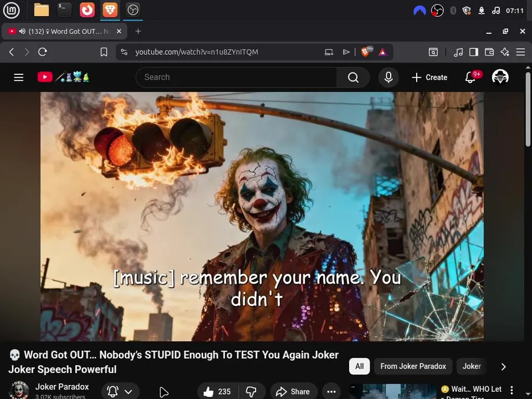Click the magnifier search button
532x399 pixels.
point(353,78)
